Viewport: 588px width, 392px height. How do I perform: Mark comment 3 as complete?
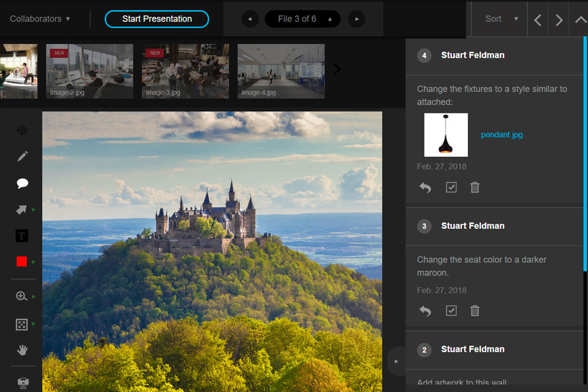pos(451,310)
